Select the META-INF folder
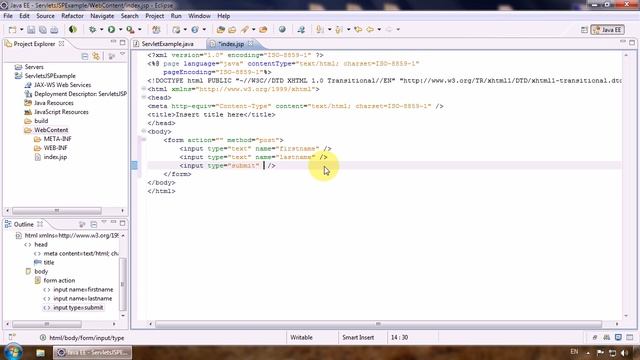640x360 pixels. 58,138
